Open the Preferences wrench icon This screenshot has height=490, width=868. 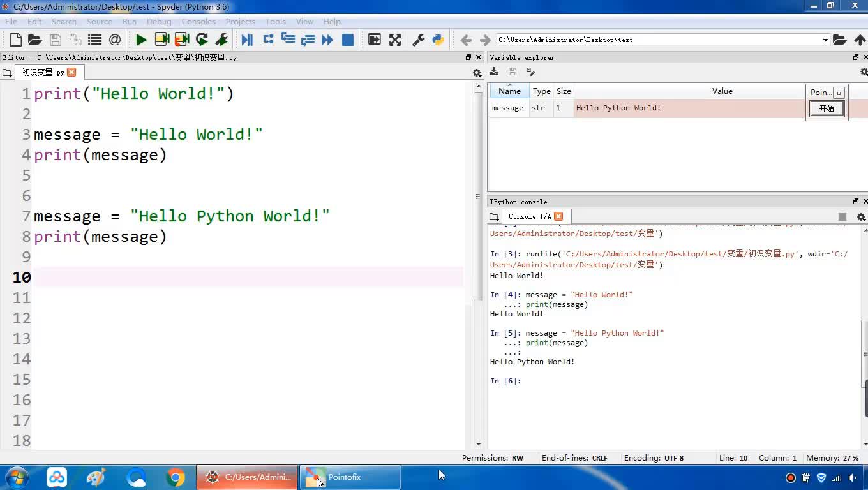419,40
